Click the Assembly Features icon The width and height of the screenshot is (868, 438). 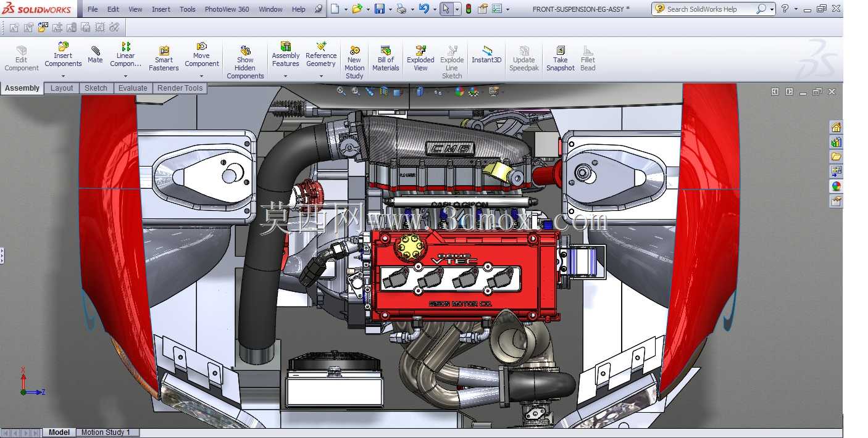(x=285, y=46)
